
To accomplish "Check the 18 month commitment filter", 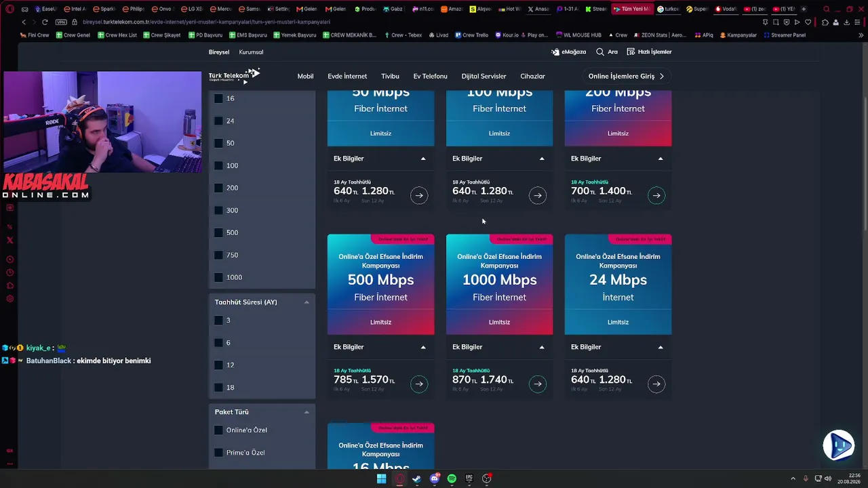I will pyautogui.click(x=218, y=387).
